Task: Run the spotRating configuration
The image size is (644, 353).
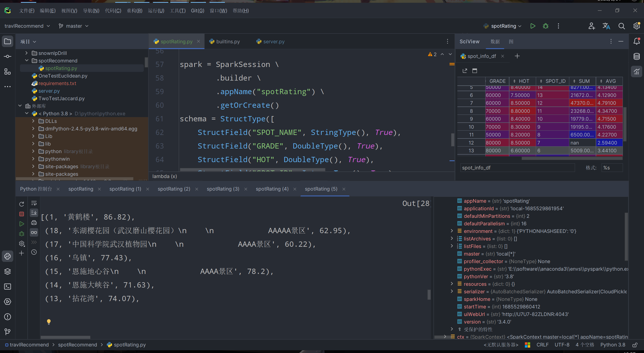Action: tap(533, 26)
